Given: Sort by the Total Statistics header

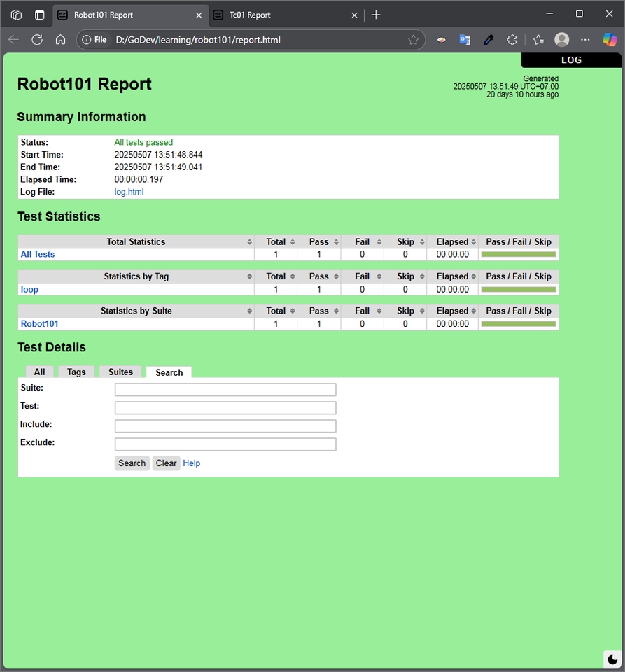Looking at the screenshot, I should click(x=136, y=241).
